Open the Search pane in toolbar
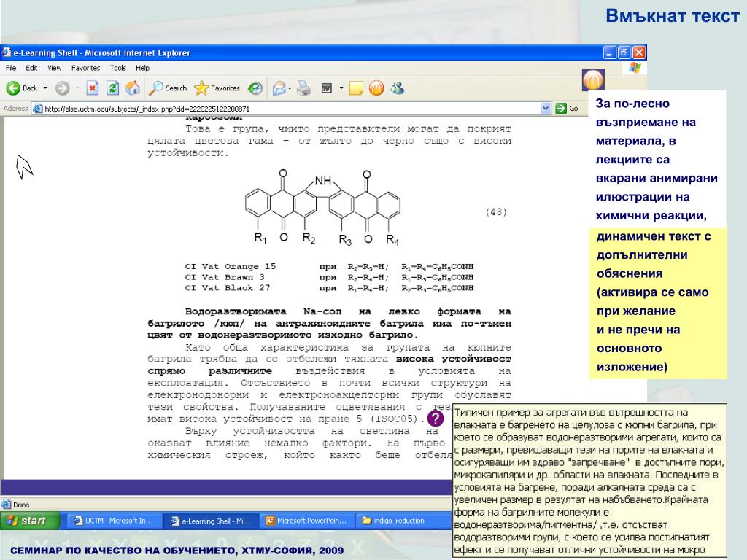Screen dimensions: 747x560 click(168, 88)
